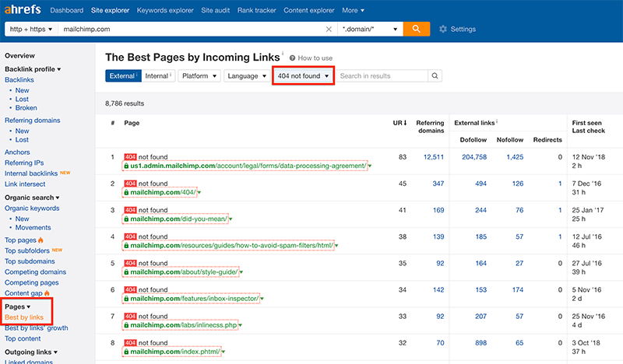Image resolution: width=623 pixels, height=364 pixels.
Task: Open Top content in the sidebar
Action: [x=23, y=338]
